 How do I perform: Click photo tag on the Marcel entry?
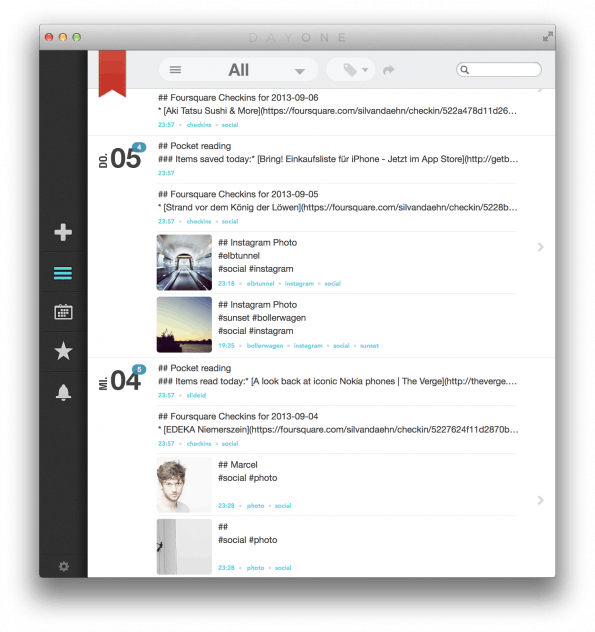tap(256, 506)
